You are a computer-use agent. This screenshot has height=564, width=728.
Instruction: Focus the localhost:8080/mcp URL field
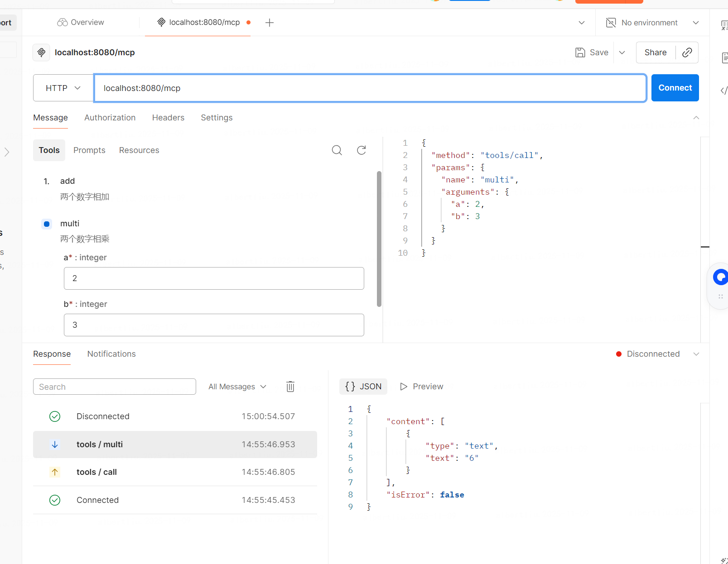pyautogui.click(x=370, y=88)
